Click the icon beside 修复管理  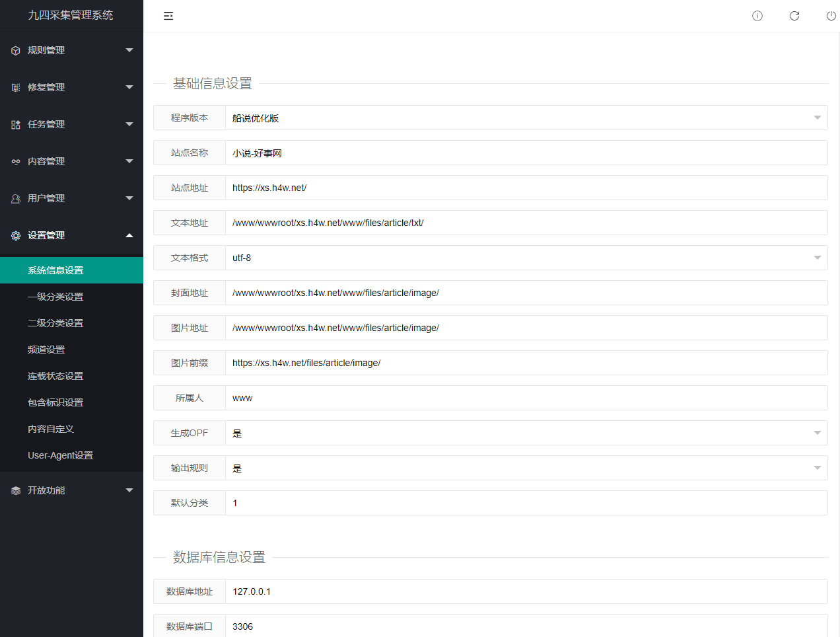pyautogui.click(x=16, y=87)
